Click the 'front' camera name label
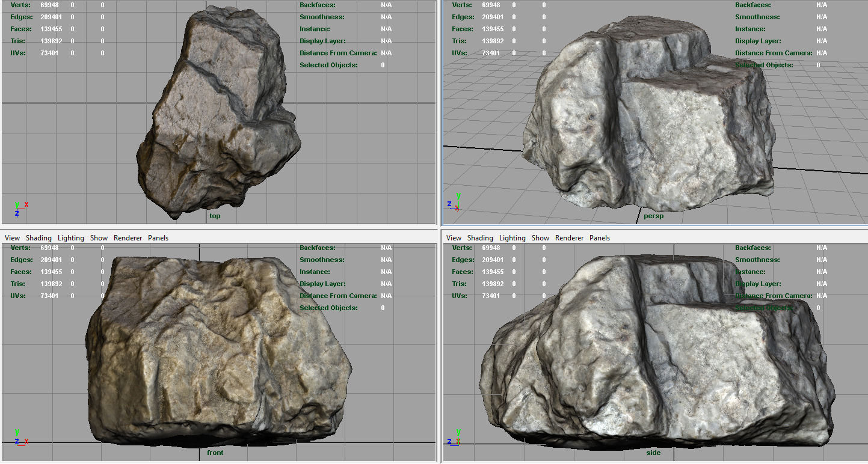 pos(215,453)
